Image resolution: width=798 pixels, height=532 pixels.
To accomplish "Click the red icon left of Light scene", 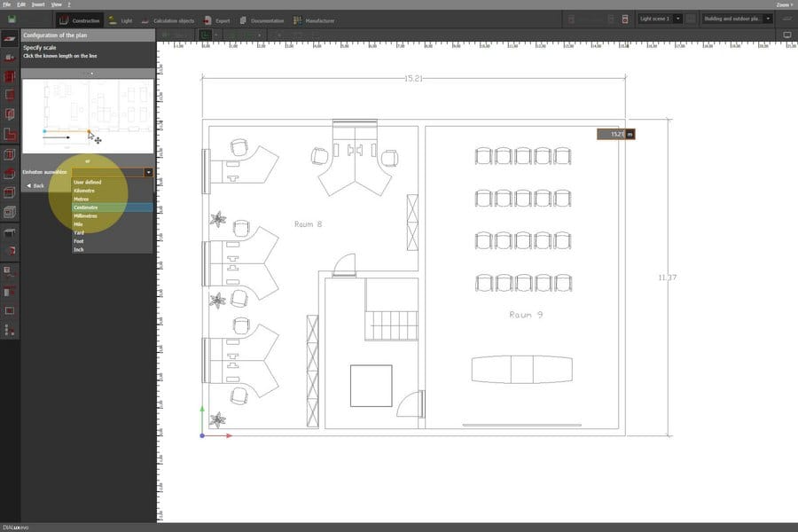I will point(625,20).
